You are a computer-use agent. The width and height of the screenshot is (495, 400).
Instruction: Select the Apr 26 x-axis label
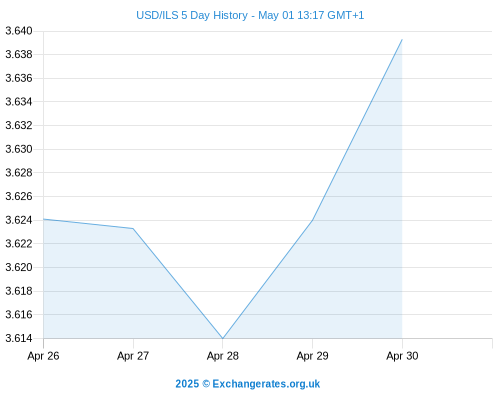(43, 356)
